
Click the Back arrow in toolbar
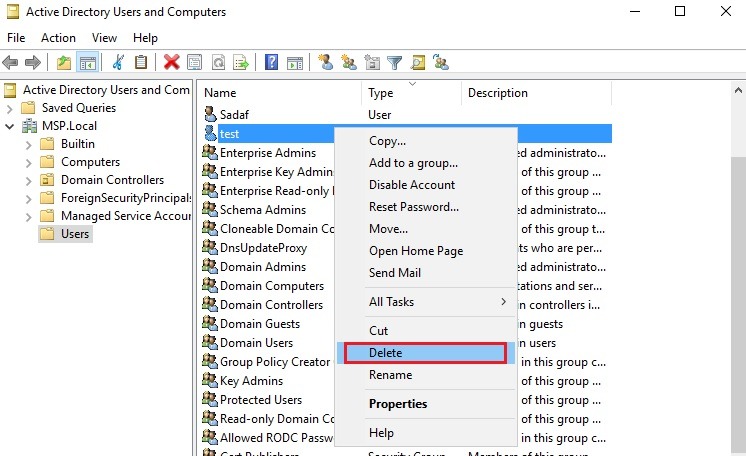(x=11, y=62)
